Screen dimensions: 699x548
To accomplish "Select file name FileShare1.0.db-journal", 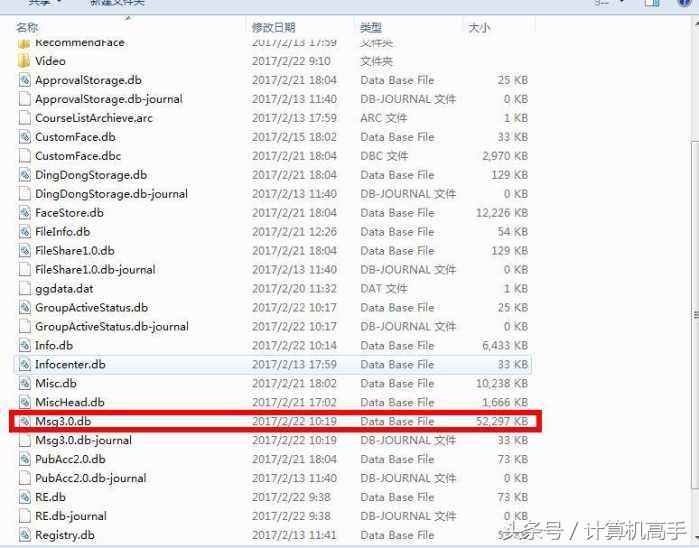I will point(95,270).
